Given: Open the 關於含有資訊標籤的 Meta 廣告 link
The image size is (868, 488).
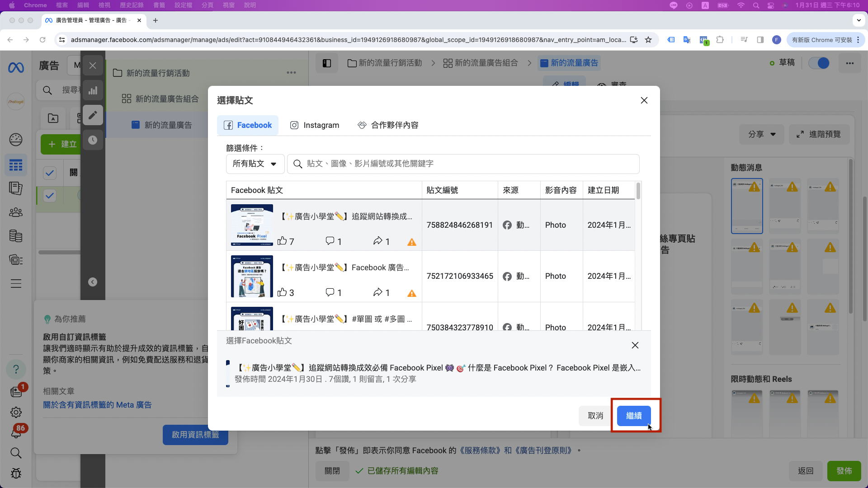Looking at the screenshot, I should pos(97,405).
